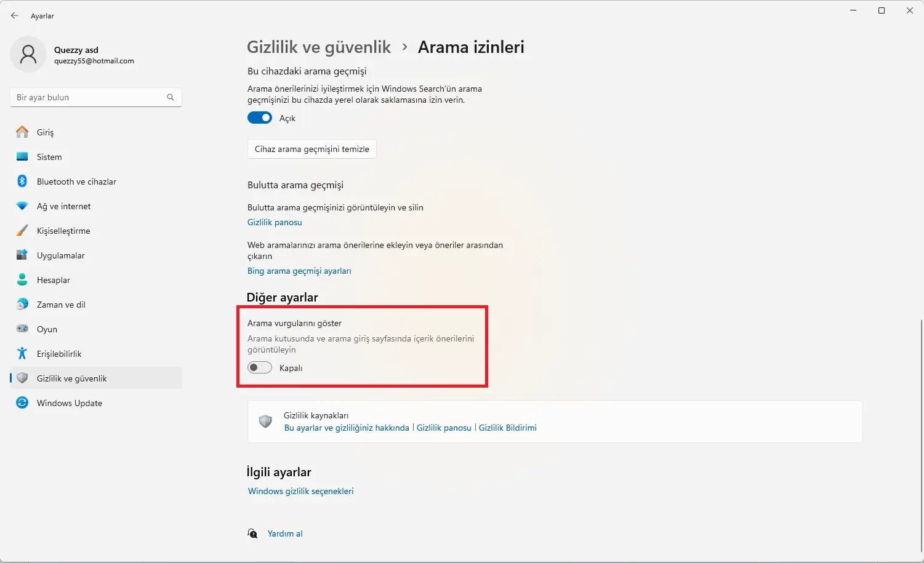
Task: Open Kişiselleştirme brush icon
Action: point(22,231)
